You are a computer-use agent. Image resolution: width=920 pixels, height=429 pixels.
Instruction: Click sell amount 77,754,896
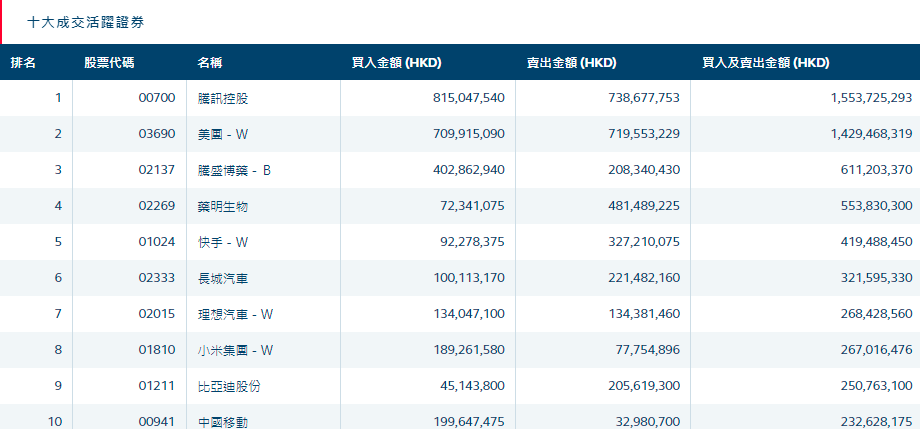[x=648, y=350]
